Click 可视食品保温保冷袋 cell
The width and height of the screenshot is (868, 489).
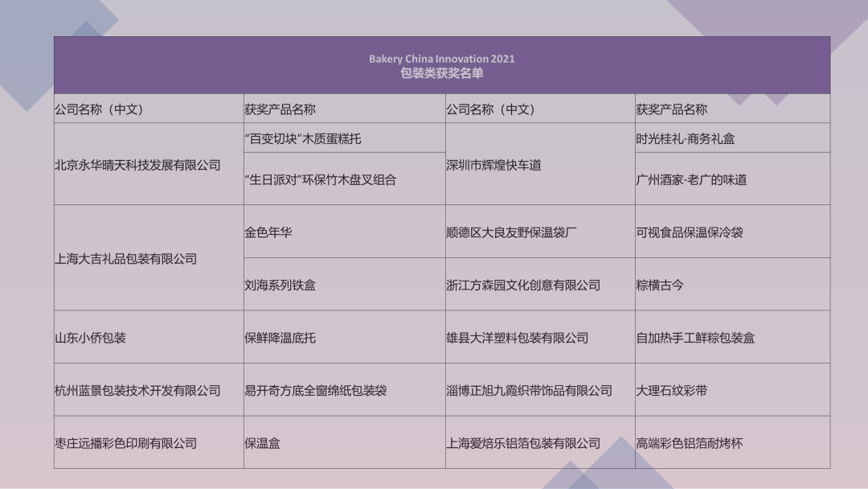[732, 232]
